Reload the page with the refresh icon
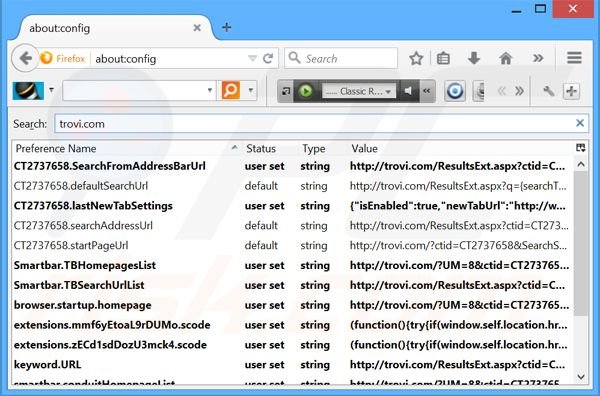Screen dimensions: 600x396 click(x=268, y=59)
